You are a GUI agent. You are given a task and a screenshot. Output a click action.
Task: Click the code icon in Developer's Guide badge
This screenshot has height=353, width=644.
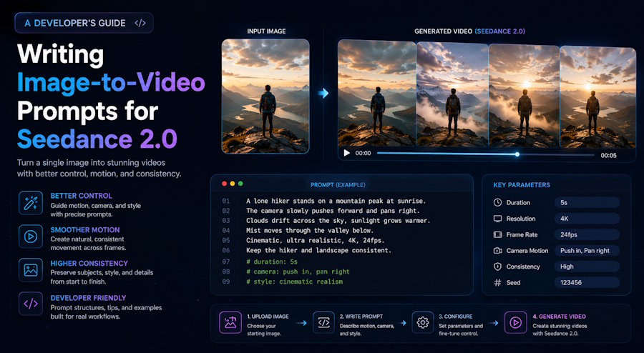[x=140, y=23]
